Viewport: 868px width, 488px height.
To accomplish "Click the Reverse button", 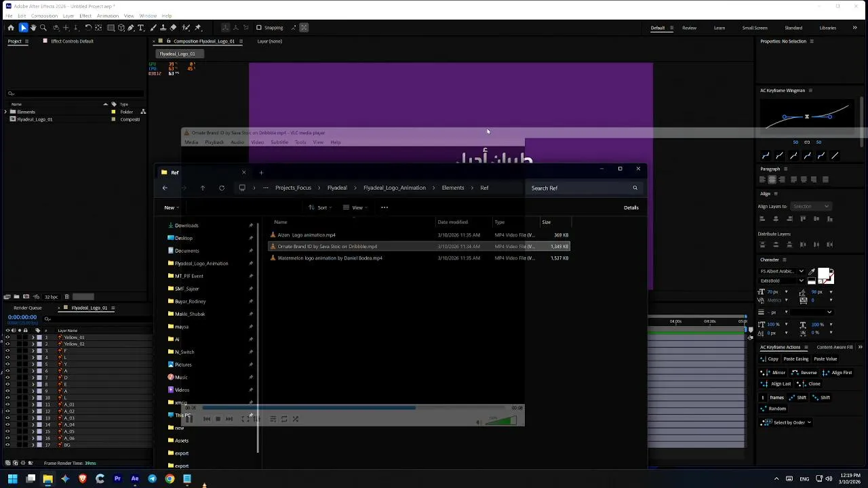I will point(805,373).
